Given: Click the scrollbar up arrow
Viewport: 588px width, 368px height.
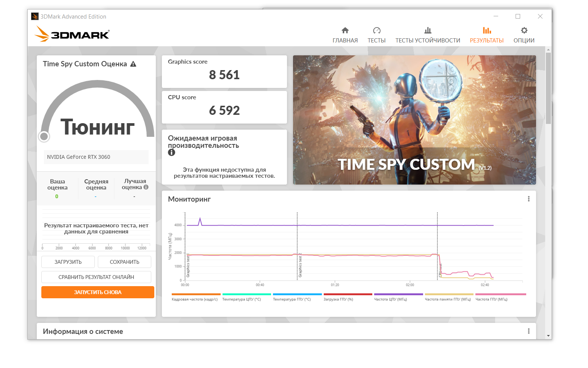Looking at the screenshot, I should click(548, 50).
